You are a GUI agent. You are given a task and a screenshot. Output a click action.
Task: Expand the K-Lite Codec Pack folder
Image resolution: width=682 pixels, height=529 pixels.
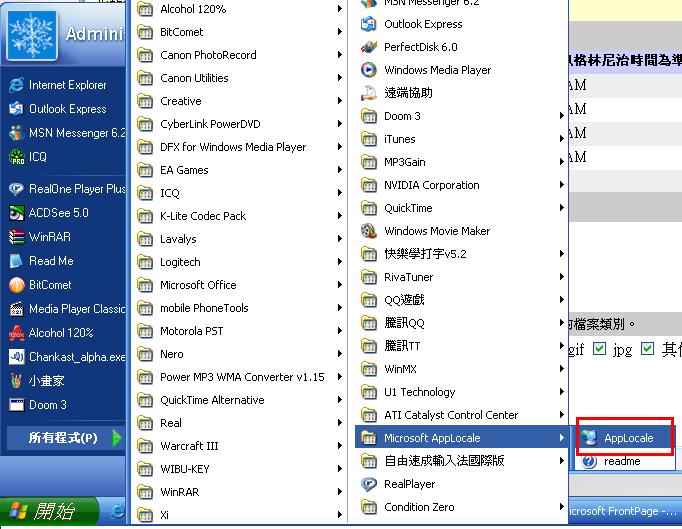pos(239,216)
